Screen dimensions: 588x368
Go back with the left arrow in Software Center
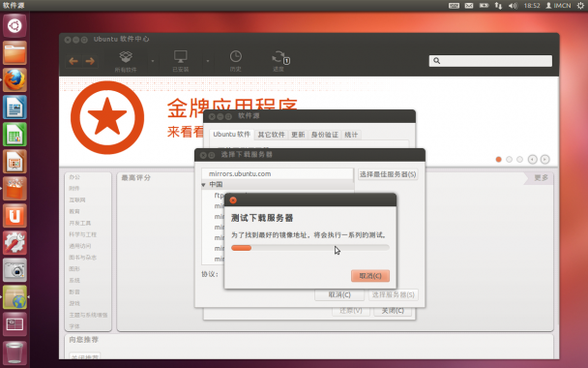tap(73, 61)
